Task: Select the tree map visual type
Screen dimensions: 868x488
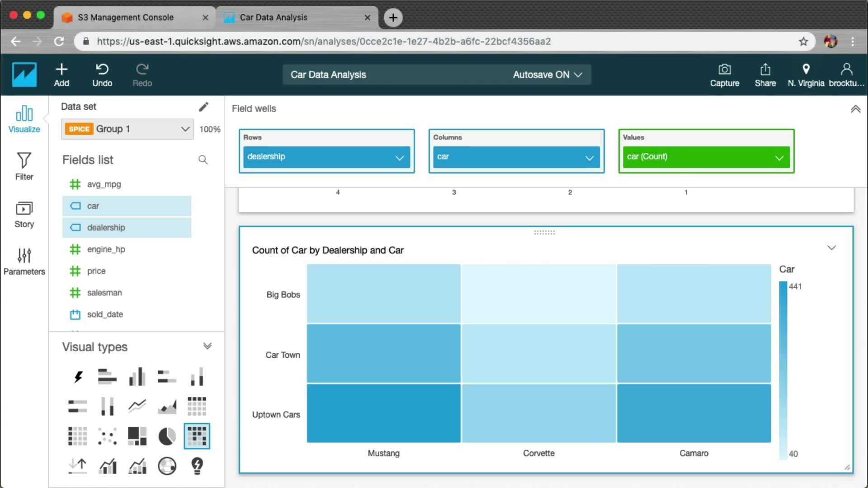Action: [x=137, y=436]
